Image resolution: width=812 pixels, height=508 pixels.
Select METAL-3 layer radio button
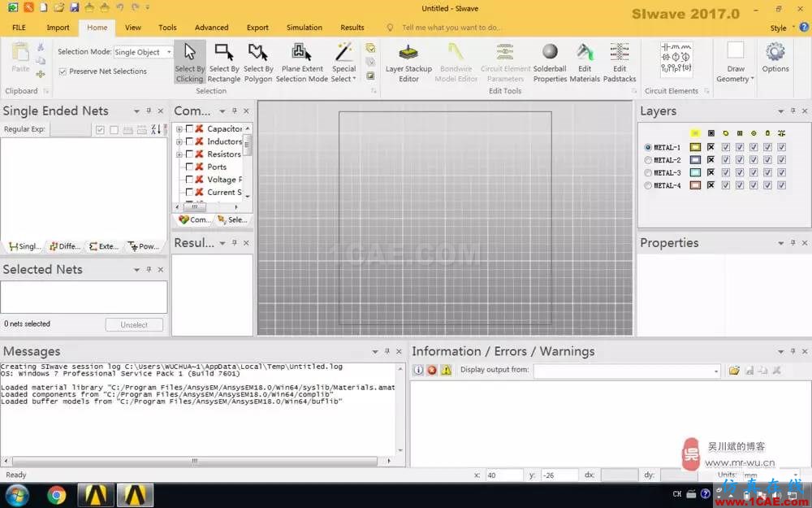coord(648,172)
